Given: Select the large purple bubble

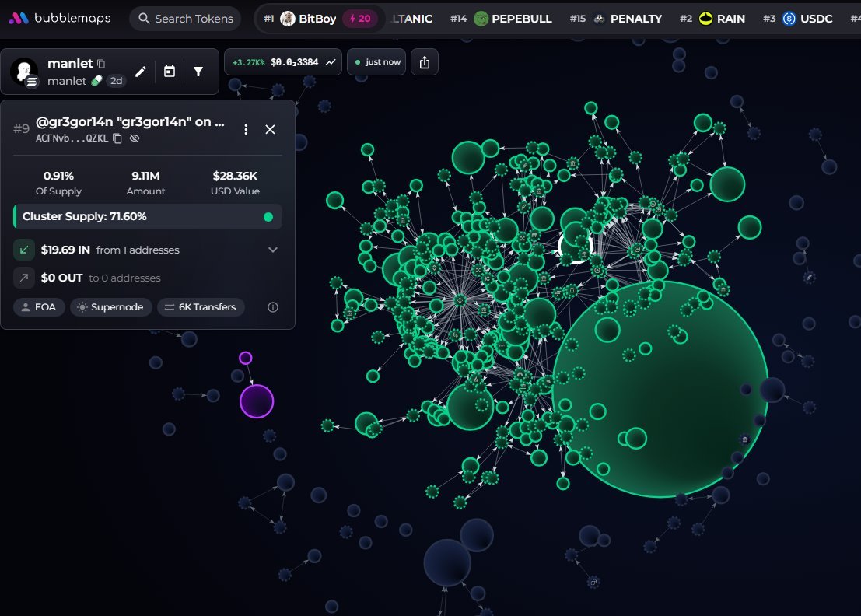Looking at the screenshot, I should [257, 401].
